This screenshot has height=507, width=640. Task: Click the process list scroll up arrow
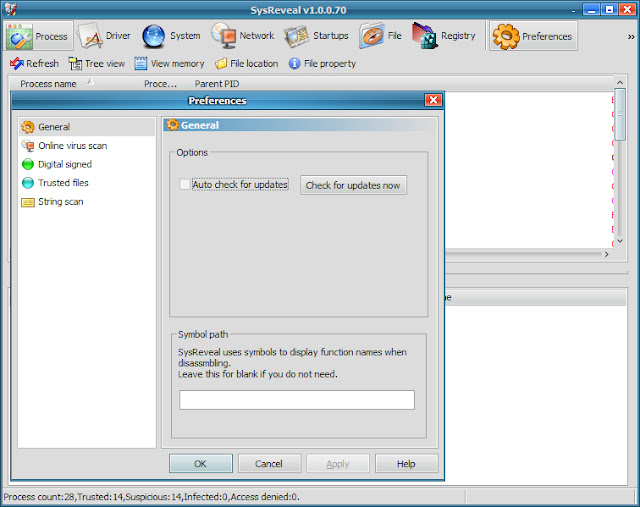tap(620, 82)
